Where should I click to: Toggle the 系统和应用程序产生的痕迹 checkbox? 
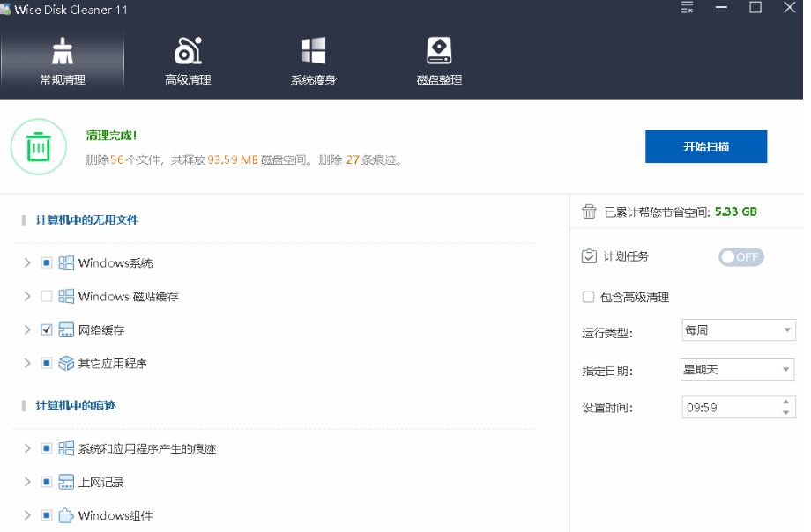coord(47,448)
